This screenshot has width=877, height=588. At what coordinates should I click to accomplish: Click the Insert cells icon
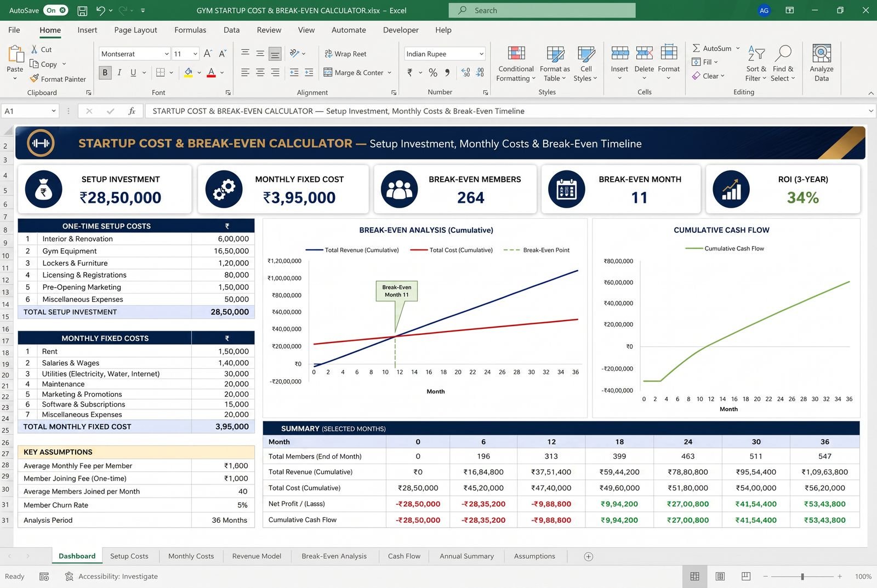tap(620, 53)
